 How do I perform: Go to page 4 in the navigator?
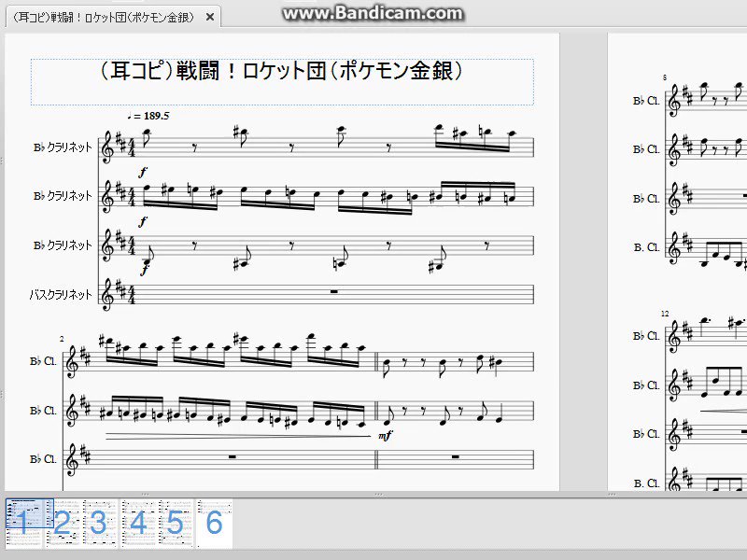[138, 523]
